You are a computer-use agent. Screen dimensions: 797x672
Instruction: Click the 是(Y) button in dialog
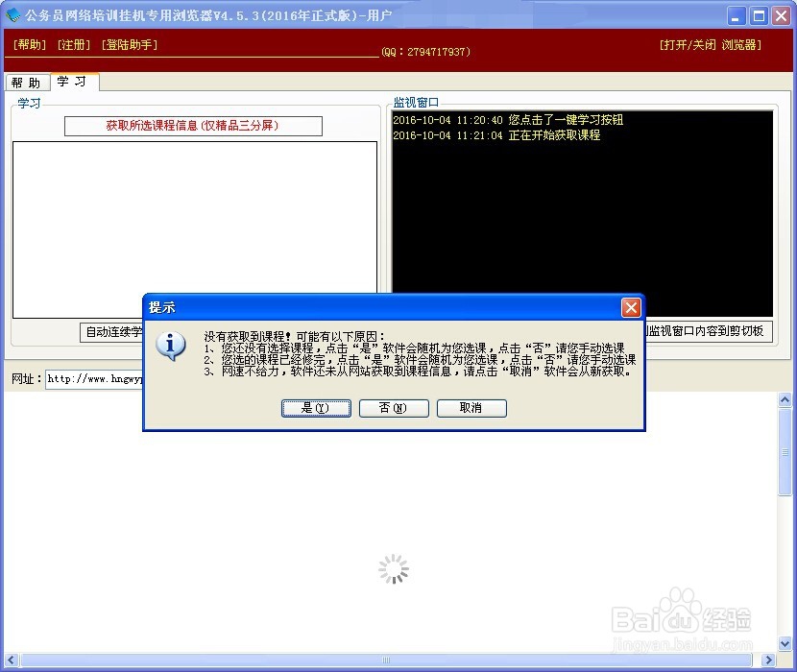316,408
